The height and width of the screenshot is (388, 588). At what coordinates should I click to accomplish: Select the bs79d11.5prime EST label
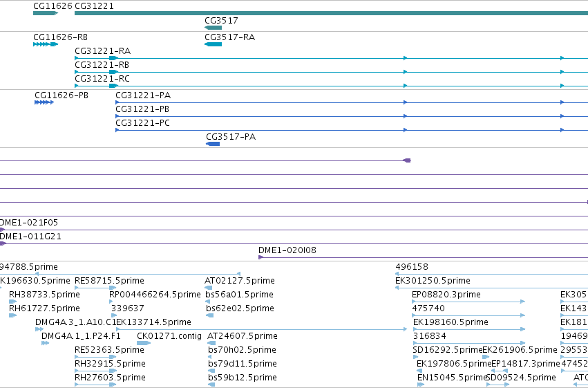pos(243,364)
